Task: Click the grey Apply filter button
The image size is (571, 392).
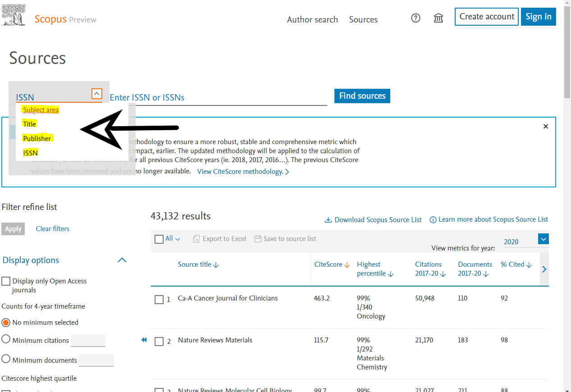Action: pyautogui.click(x=13, y=229)
